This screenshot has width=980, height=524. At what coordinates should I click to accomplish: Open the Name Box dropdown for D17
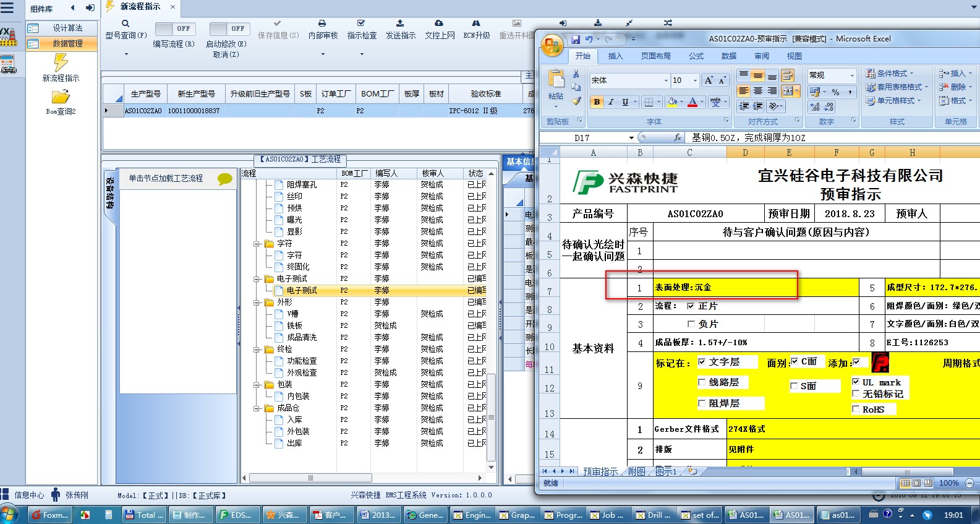coord(631,138)
